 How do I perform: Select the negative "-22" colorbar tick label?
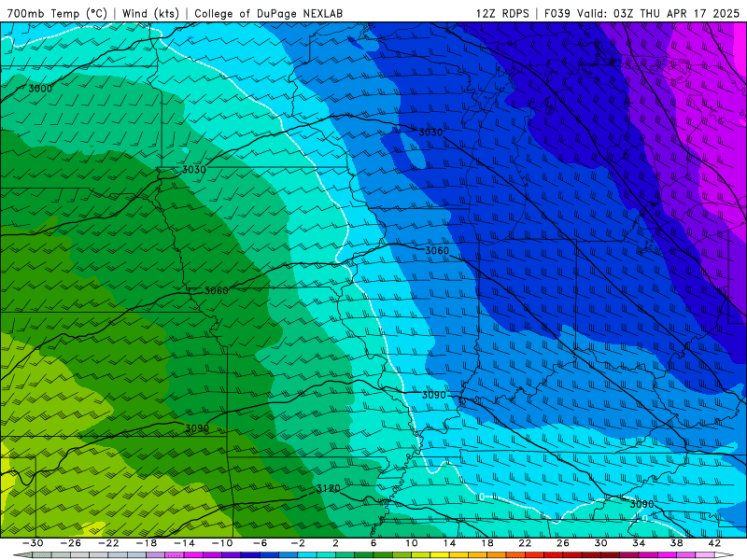pos(108,543)
